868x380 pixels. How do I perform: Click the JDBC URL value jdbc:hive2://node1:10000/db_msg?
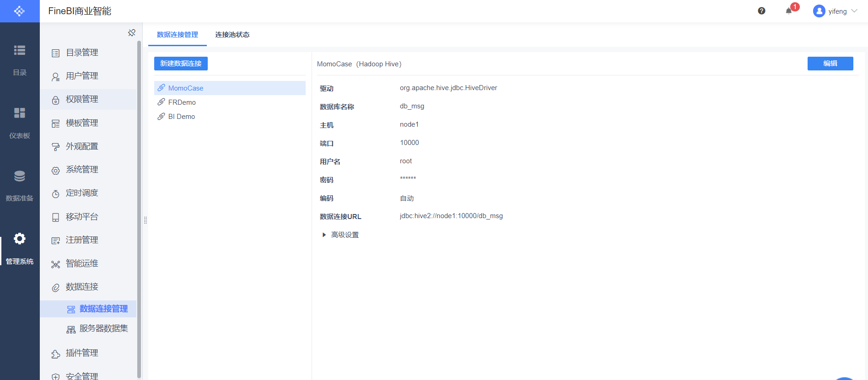pos(451,216)
